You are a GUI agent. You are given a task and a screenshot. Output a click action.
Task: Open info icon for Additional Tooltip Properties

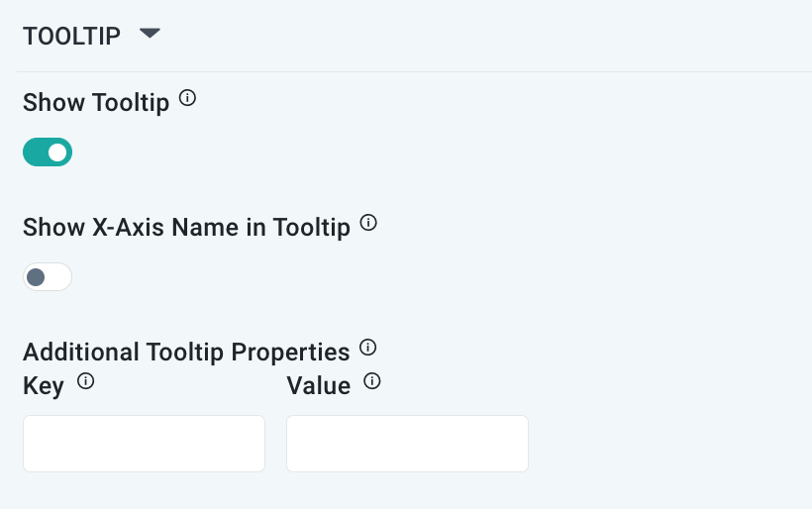pyautogui.click(x=368, y=348)
